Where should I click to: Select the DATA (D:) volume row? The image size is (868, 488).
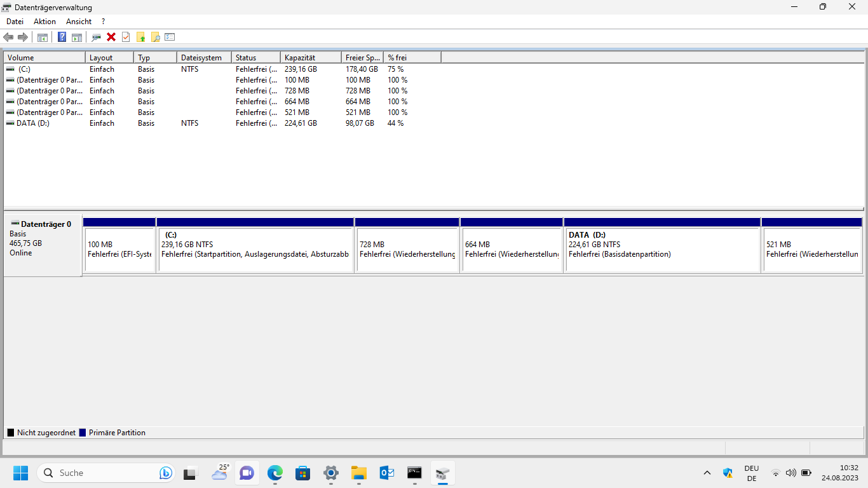(222, 123)
